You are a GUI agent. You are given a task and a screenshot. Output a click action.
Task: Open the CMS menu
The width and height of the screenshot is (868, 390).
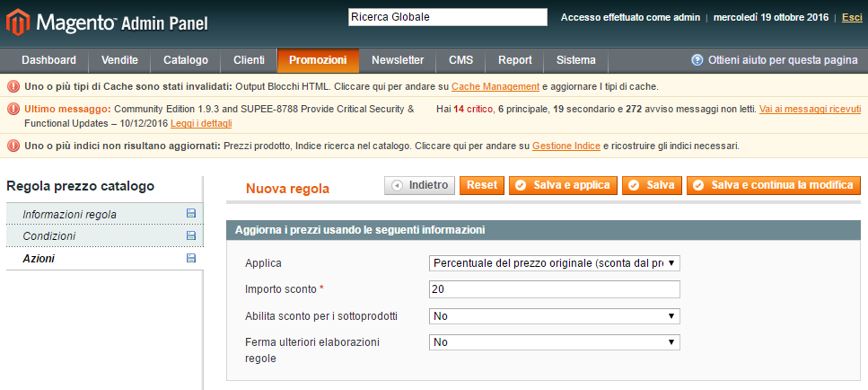coord(460,60)
